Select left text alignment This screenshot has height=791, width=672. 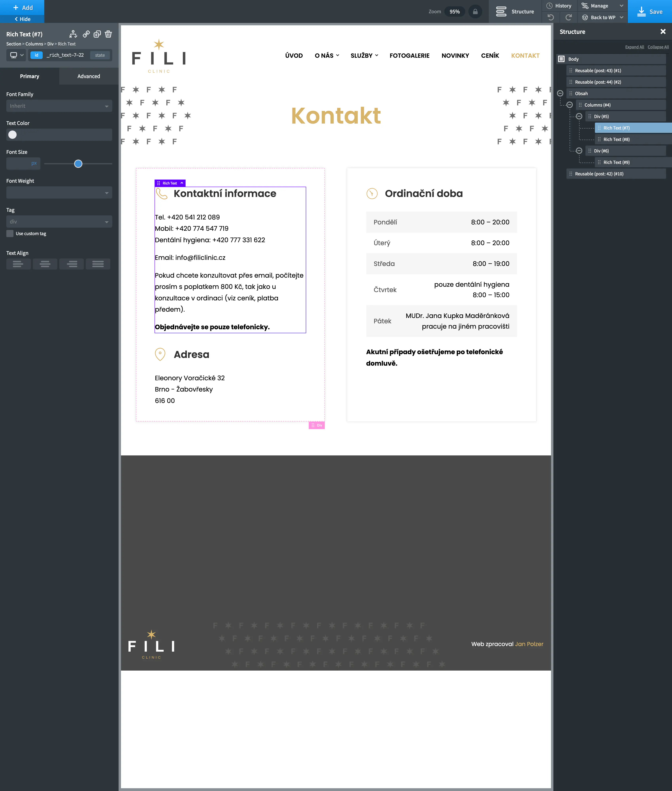pyautogui.click(x=18, y=264)
